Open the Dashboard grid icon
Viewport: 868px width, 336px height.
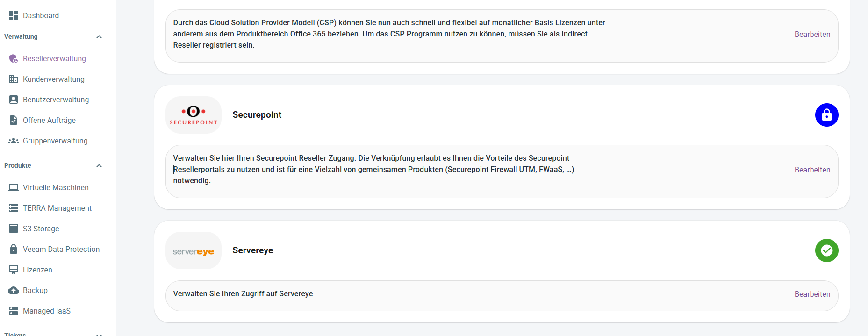[14, 15]
